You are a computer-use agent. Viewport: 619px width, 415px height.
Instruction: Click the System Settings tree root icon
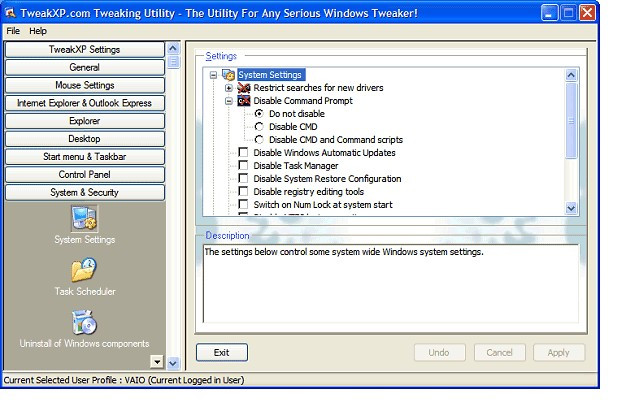point(228,75)
